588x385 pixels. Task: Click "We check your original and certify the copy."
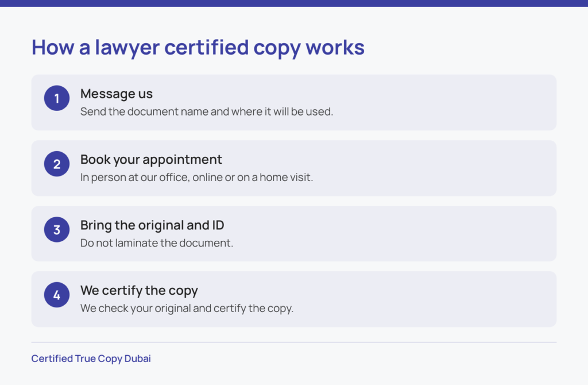[187, 309]
